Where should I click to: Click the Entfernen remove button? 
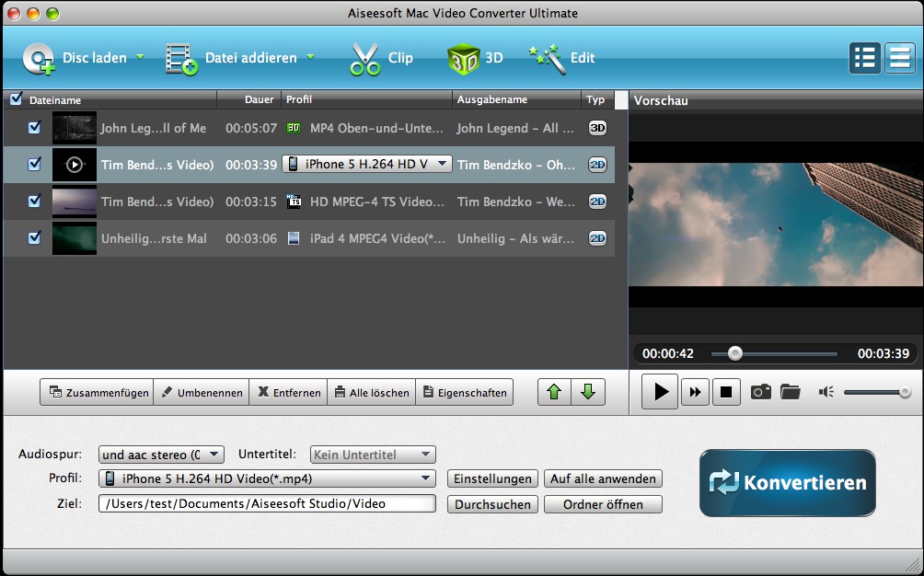pyautogui.click(x=288, y=392)
